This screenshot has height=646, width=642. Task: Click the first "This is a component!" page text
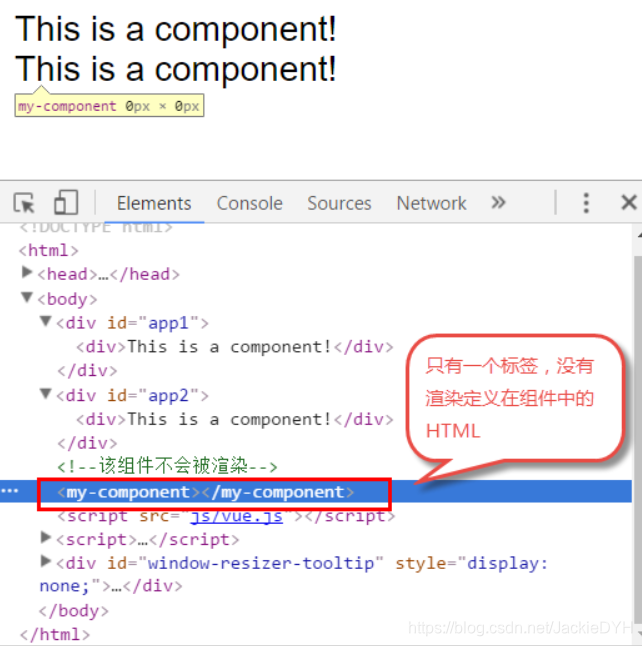coord(176,29)
